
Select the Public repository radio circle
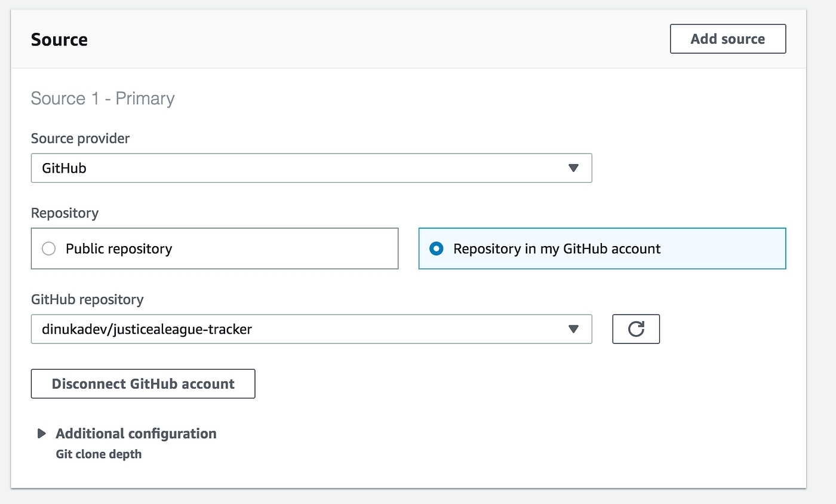[48, 248]
